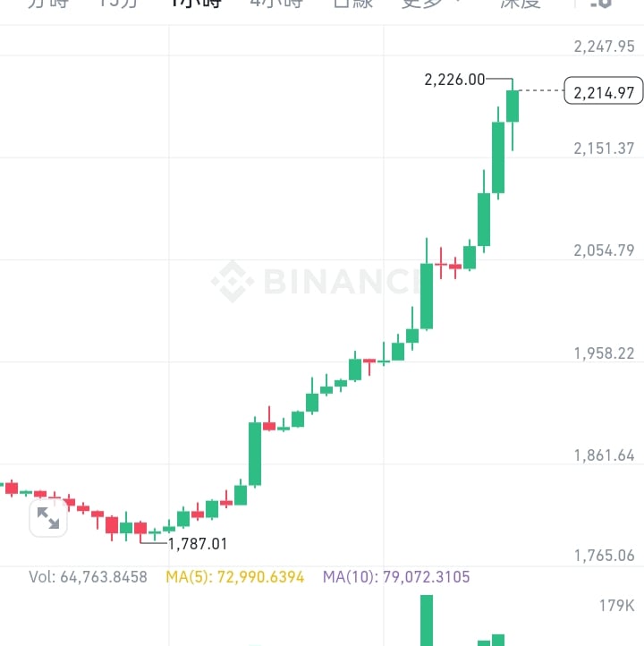This screenshot has height=646, width=644.
Task: Open the 深度 depth chart tab
Action: click(x=521, y=4)
